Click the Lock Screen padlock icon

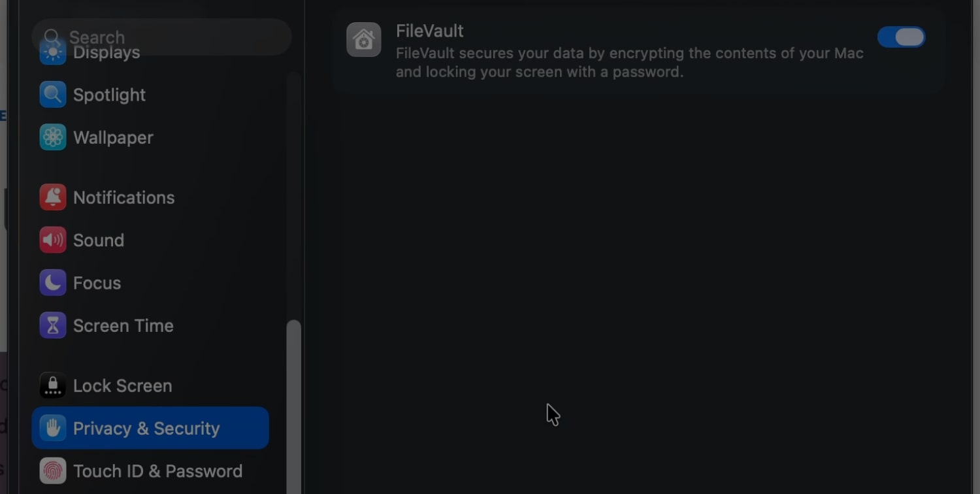[53, 386]
